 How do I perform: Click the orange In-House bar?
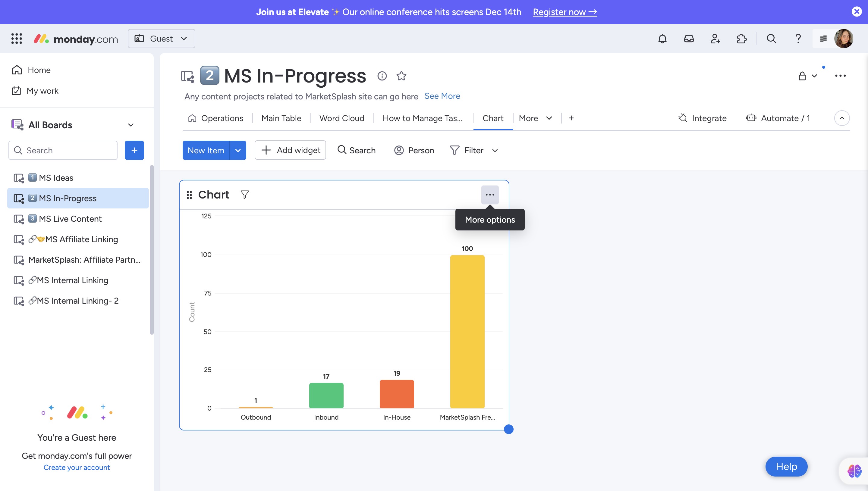[x=397, y=394]
